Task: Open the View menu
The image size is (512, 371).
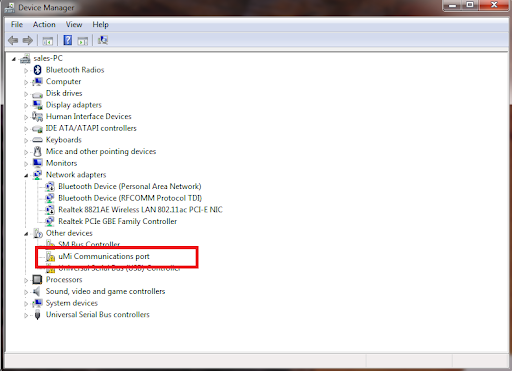Action: [x=74, y=24]
